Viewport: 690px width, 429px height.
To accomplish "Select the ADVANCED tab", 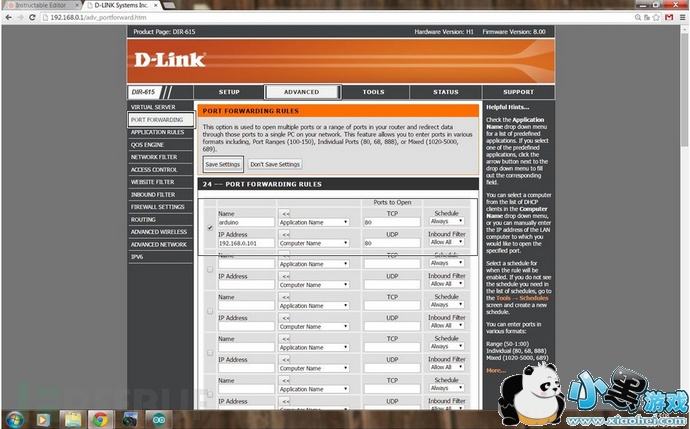I will (x=302, y=92).
